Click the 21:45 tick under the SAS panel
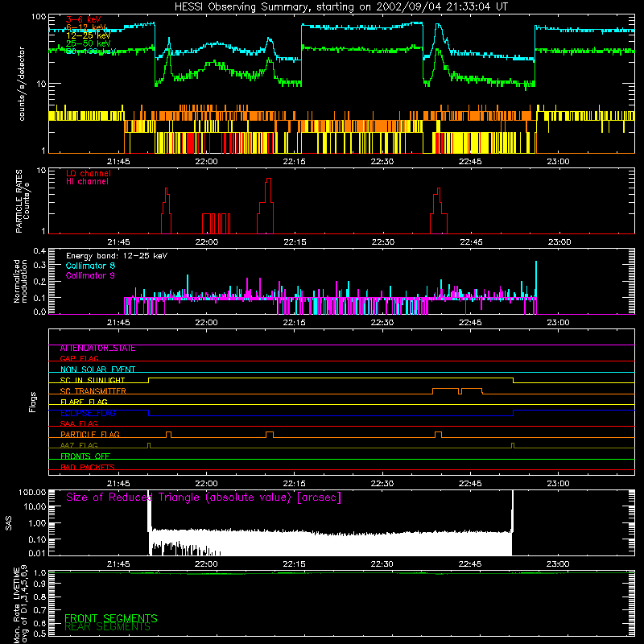644x644 pixels. [118, 564]
